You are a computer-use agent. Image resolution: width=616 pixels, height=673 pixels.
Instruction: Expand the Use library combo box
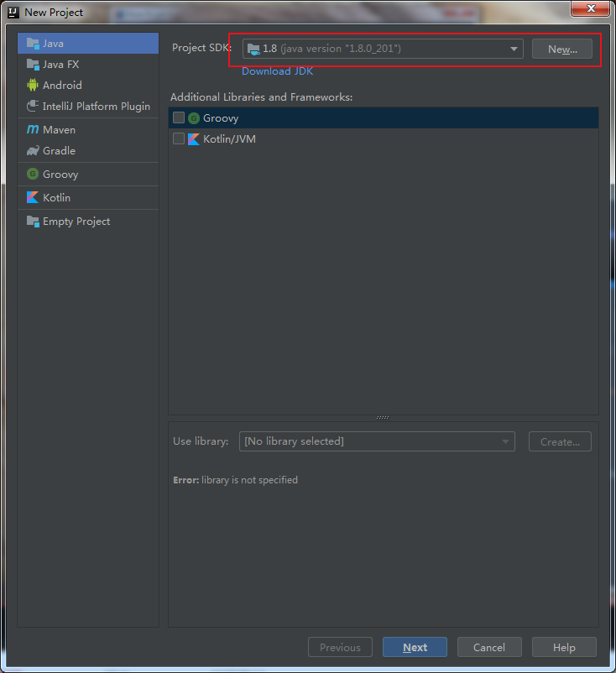377,441
